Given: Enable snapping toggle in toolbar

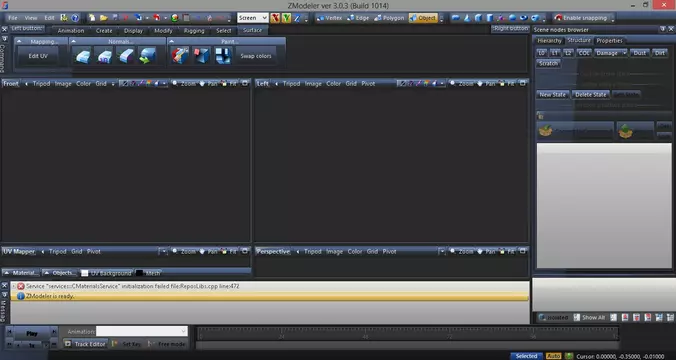Looking at the screenshot, I should coord(582,18).
